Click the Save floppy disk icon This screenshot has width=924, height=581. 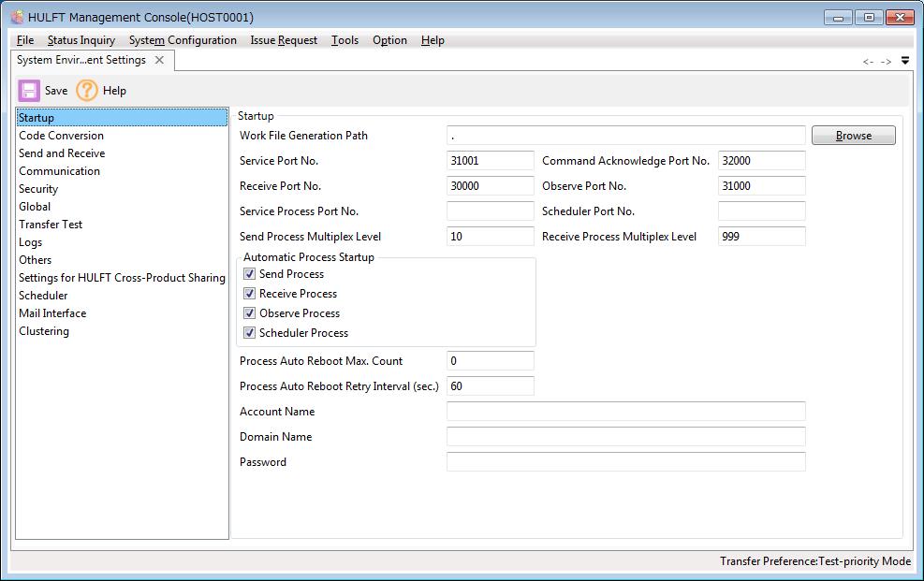tap(29, 91)
